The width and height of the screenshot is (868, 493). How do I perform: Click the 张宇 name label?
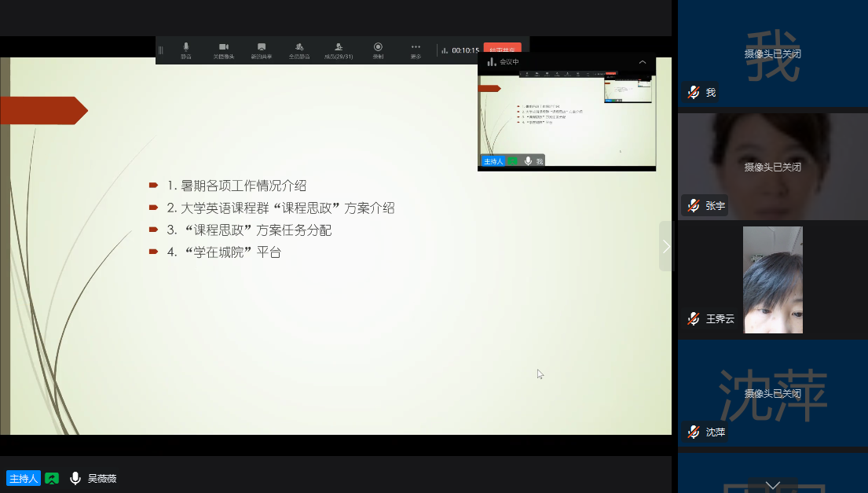coord(715,205)
